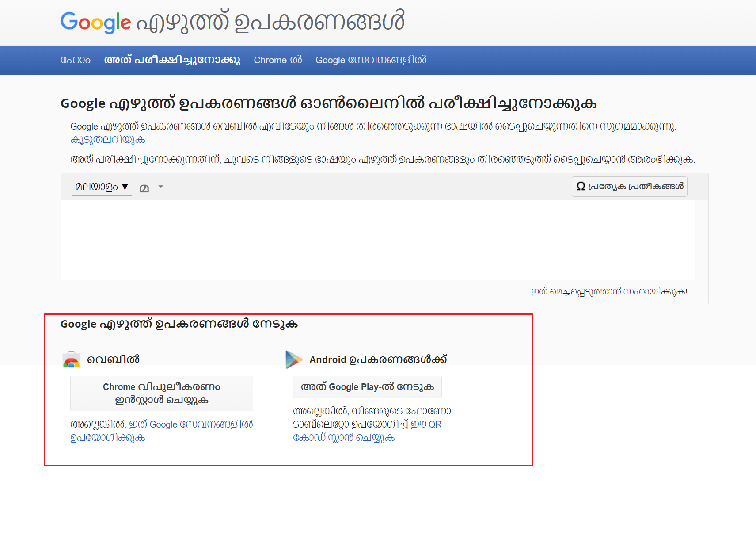Image resolution: width=756 pixels, height=539 pixels.
Task: Select the മ input method icon
Action: [144, 187]
